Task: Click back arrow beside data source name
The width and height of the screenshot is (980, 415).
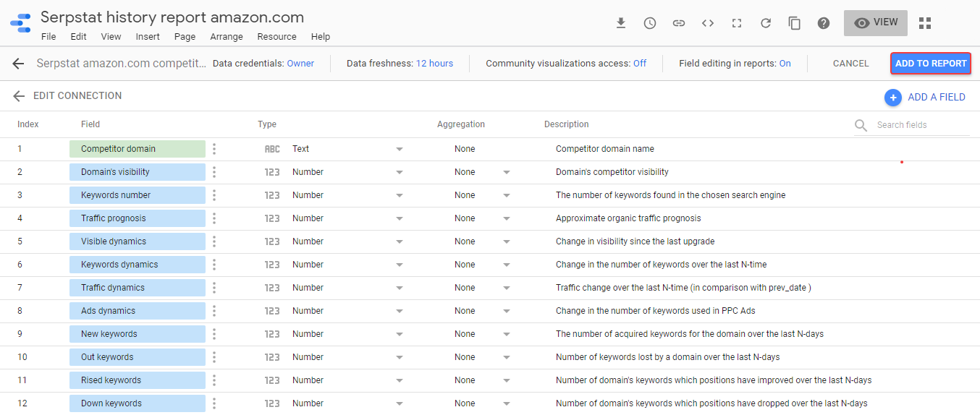Action: tap(19, 64)
